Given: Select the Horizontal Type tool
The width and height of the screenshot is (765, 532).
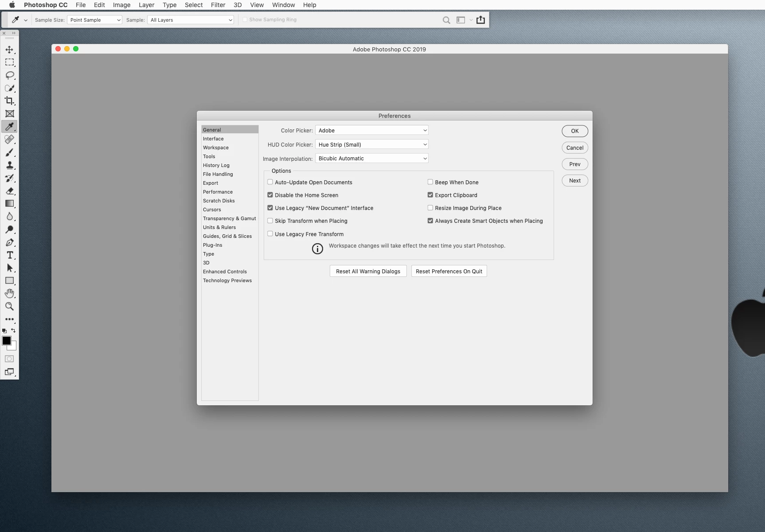Looking at the screenshot, I should point(9,255).
